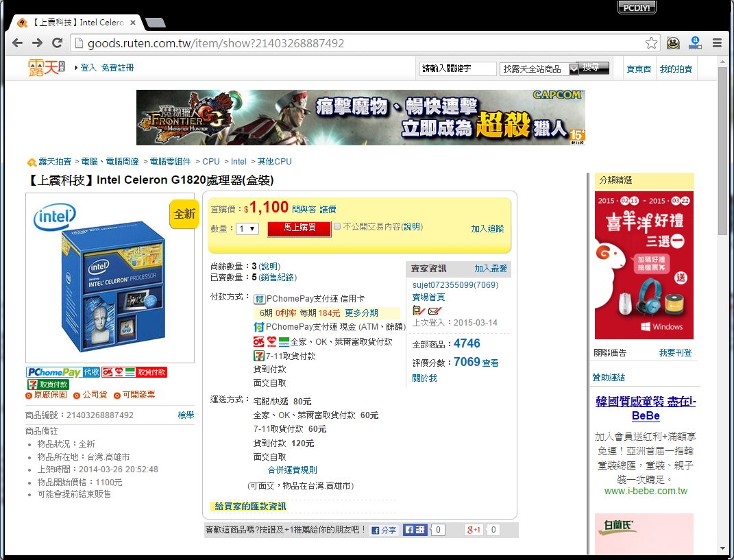Open the 韓國質感童裝 盡在i-BeBe sponsored link
Image resolution: width=734 pixels, height=560 pixels.
tap(646, 409)
